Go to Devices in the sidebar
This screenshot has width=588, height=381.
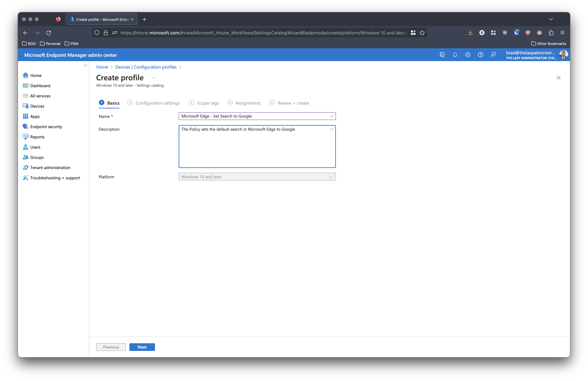(34, 106)
